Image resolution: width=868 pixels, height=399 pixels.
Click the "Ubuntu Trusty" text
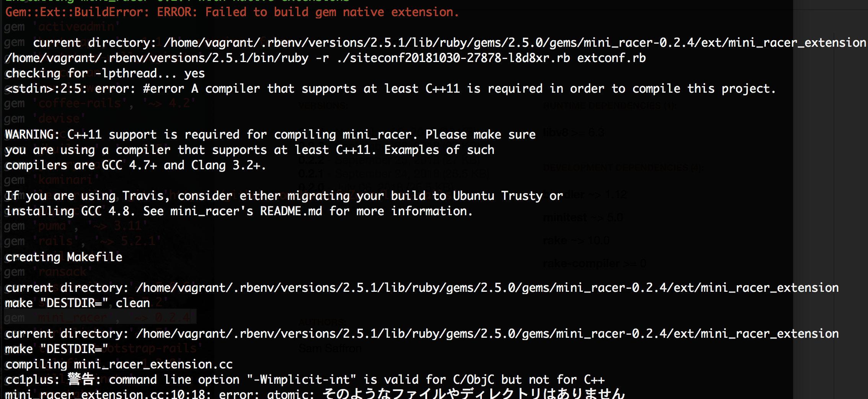coord(498,196)
